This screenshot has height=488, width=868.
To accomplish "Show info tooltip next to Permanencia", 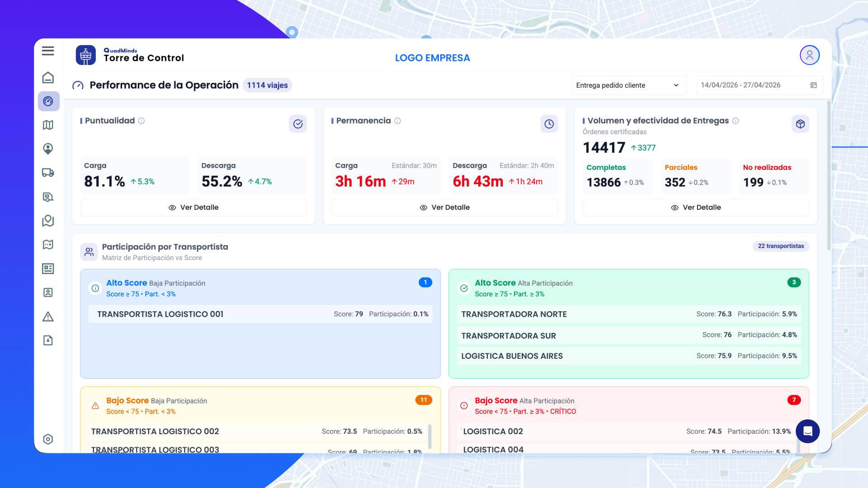I will pos(398,121).
